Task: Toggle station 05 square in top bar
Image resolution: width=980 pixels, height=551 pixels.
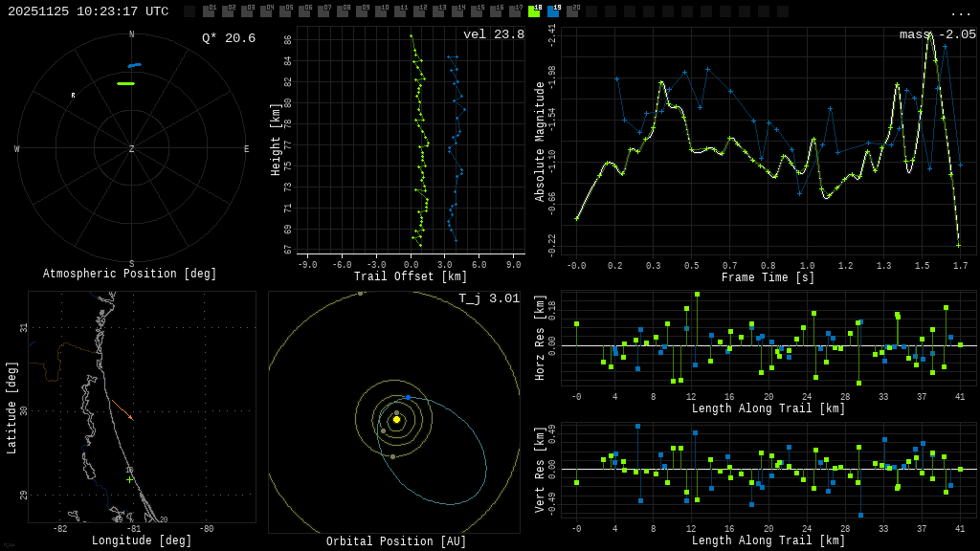Action: (x=285, y=11)
